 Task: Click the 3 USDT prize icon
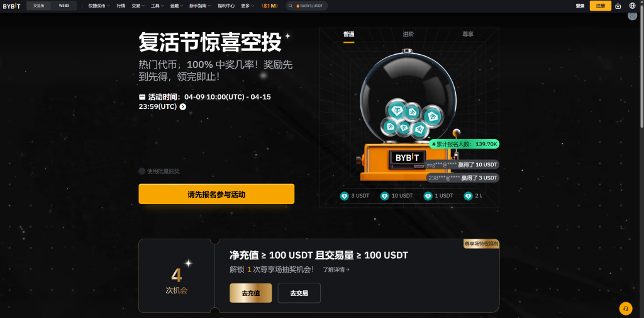[x=344, y=196]
